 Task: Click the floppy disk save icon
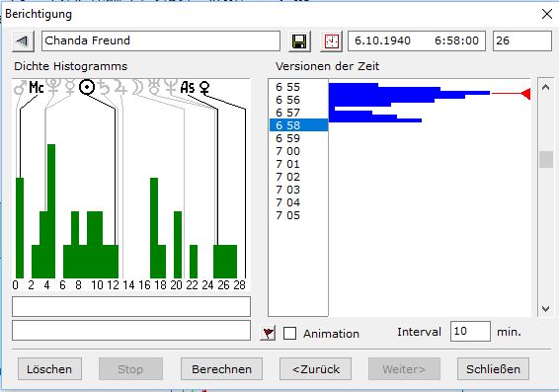coord(299,41)
